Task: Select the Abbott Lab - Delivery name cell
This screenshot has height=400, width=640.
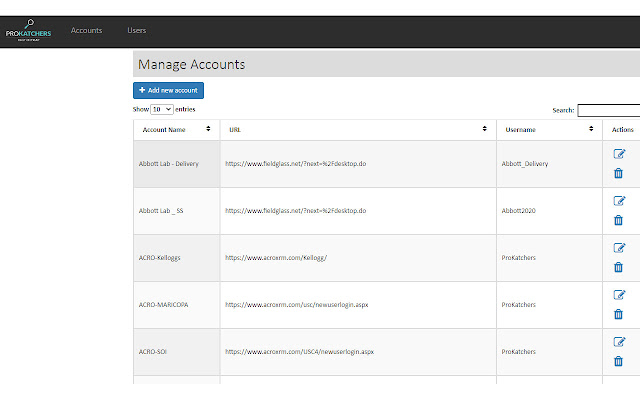Action: (176, 164)
